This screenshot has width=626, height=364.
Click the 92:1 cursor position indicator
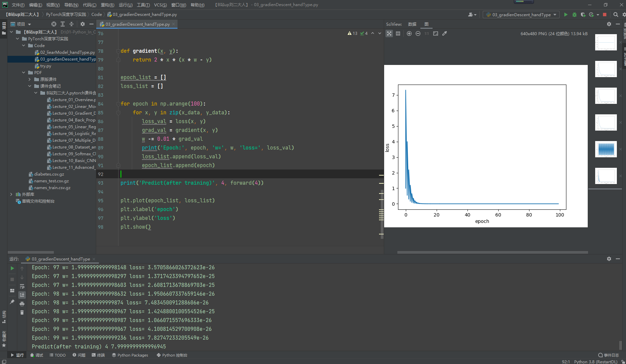click(566, 362)
